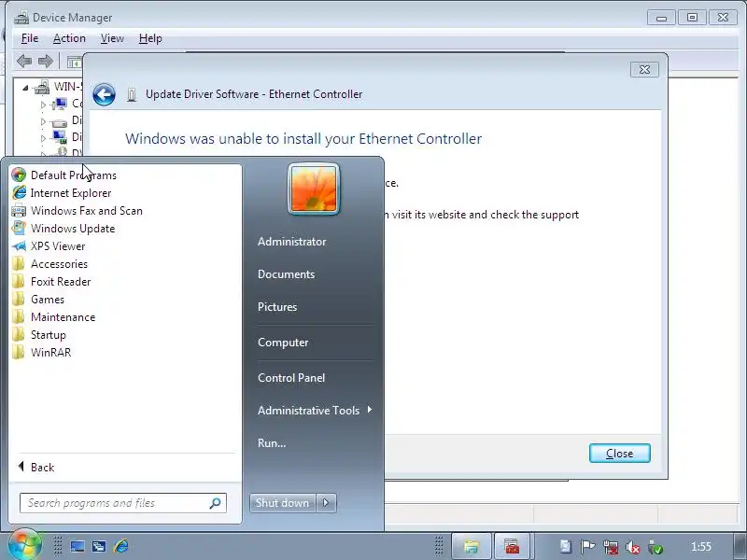
Task: Open Windows Fax and Scan
Action: 86,211
